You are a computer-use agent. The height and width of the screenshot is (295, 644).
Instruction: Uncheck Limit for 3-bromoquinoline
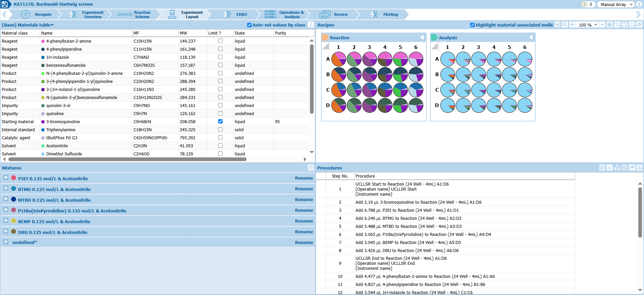coord(220,121)
